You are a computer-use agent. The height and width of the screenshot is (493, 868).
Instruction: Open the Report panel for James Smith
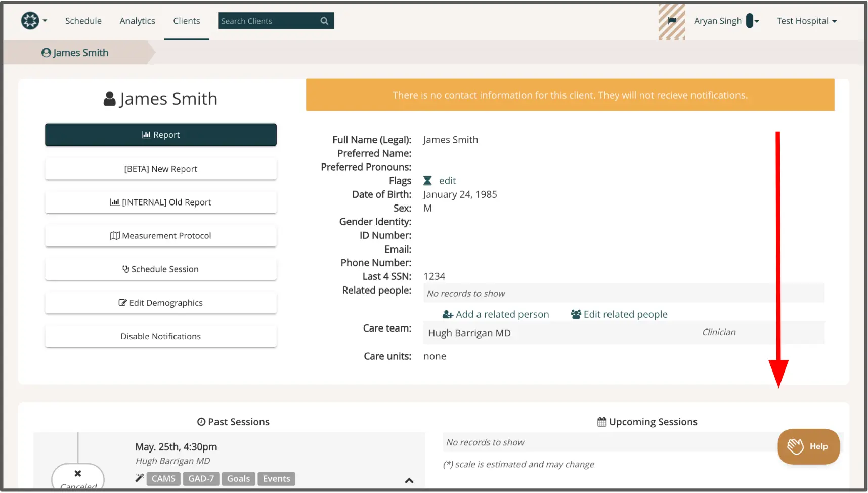[160, 135]
